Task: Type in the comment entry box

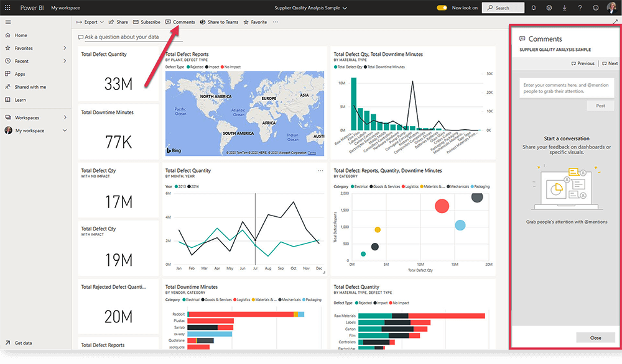Action: [x=566, y=88]
